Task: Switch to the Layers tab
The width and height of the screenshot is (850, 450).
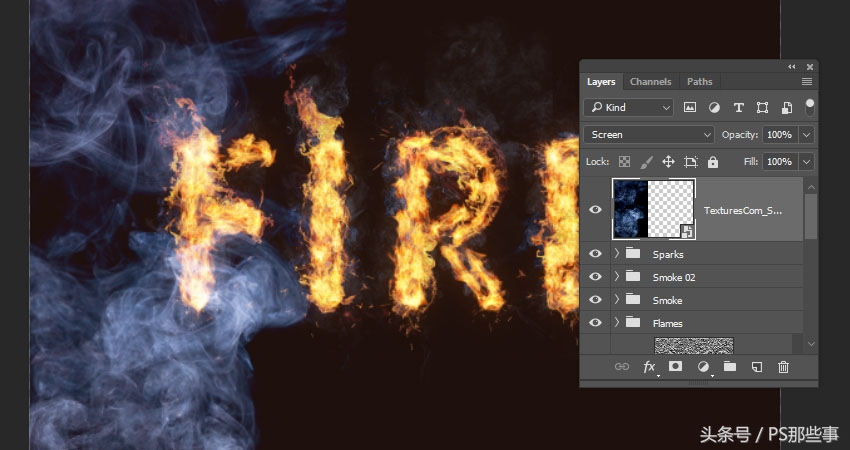Action: [601, 81]
